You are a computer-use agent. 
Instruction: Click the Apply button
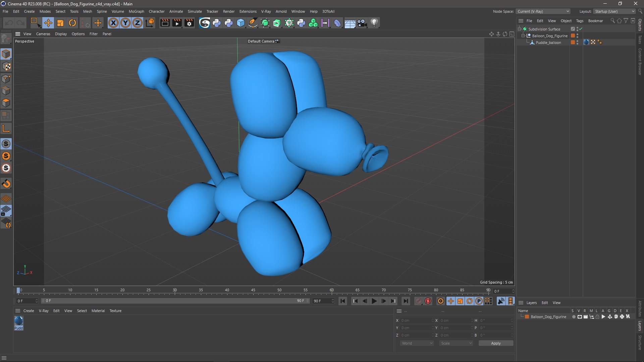pyautogui.click(x=496, y=343)
